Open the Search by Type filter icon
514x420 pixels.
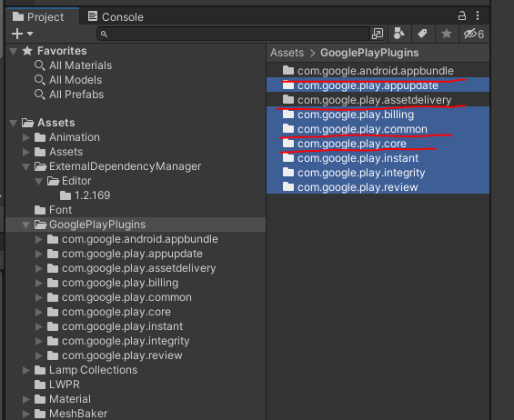point(399,34)
